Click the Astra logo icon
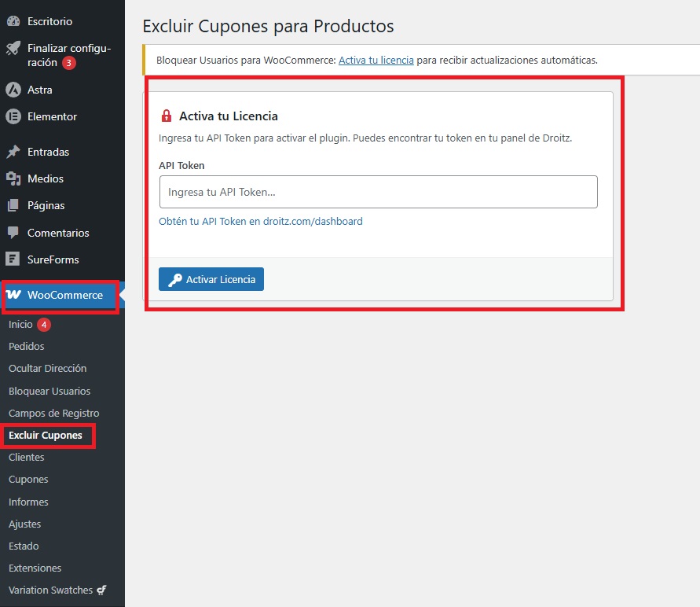The image size is (700, 607). point(13,90)
